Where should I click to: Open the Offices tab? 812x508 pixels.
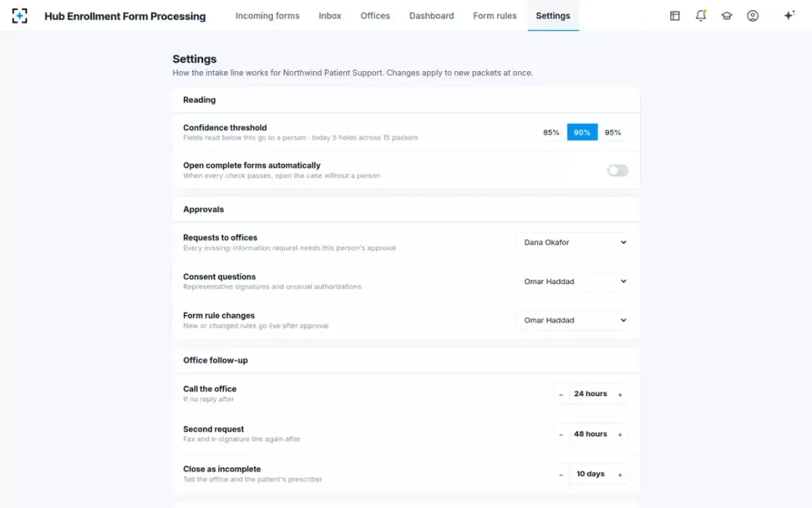tap(376, 16)
